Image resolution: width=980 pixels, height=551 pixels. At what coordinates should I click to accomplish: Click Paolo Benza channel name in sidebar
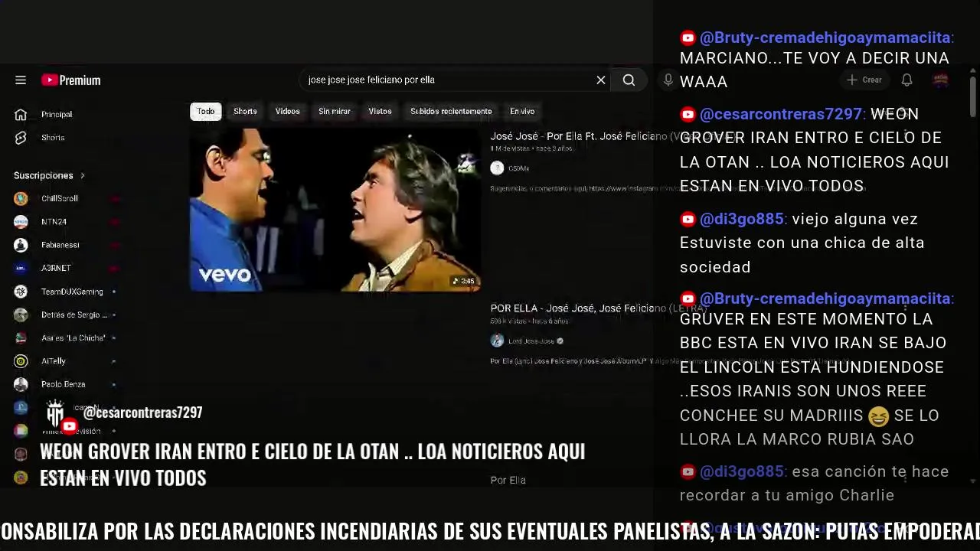tap(64, 384)
